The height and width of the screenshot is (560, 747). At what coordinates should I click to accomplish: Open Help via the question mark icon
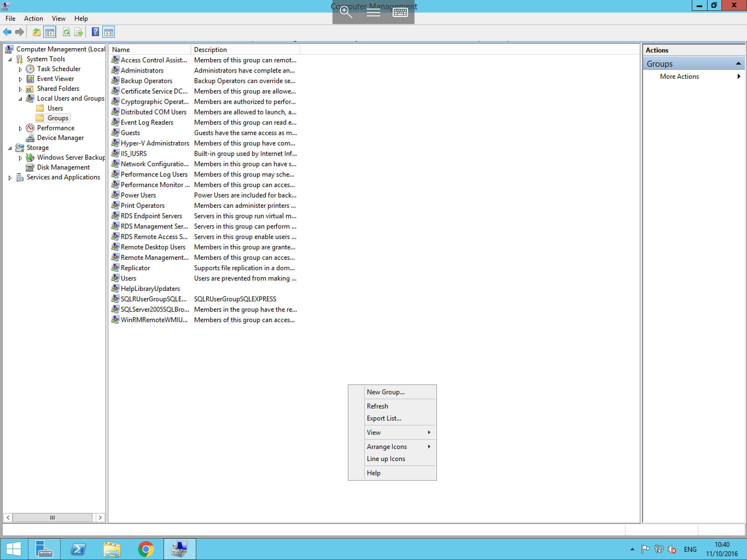(x=95, y=32)
